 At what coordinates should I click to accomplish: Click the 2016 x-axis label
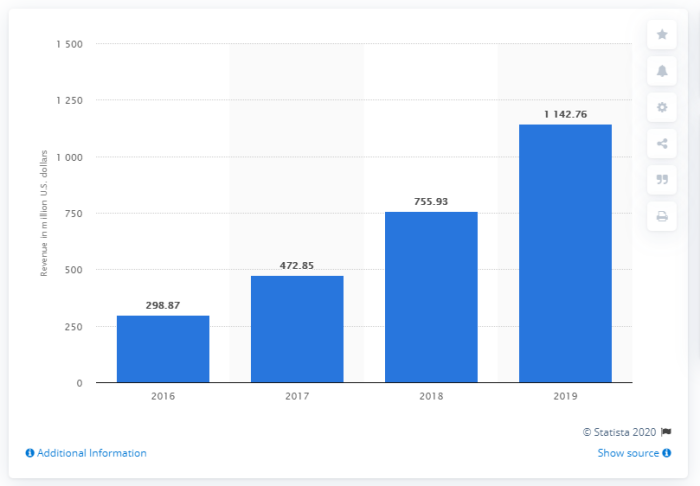163,396
